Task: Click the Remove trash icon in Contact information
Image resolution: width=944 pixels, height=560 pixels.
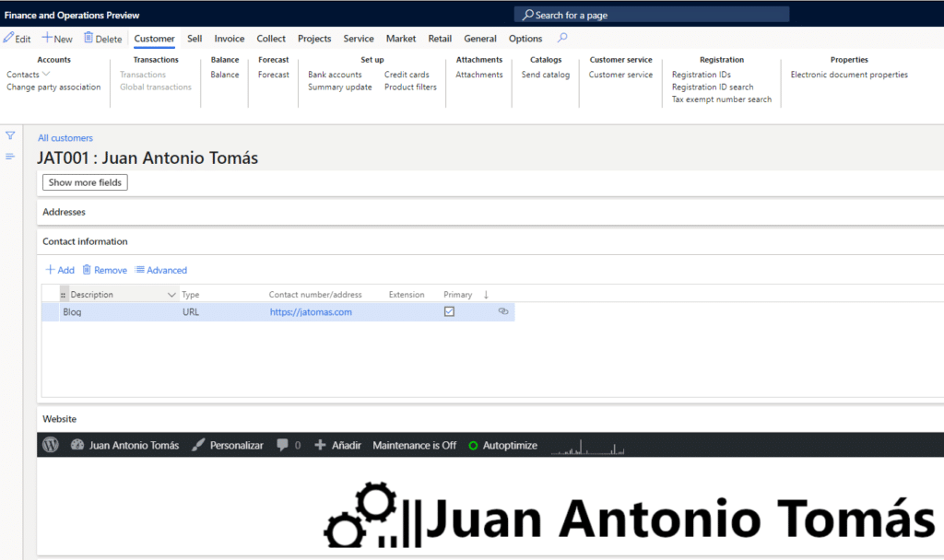Action: click(87, 270)
